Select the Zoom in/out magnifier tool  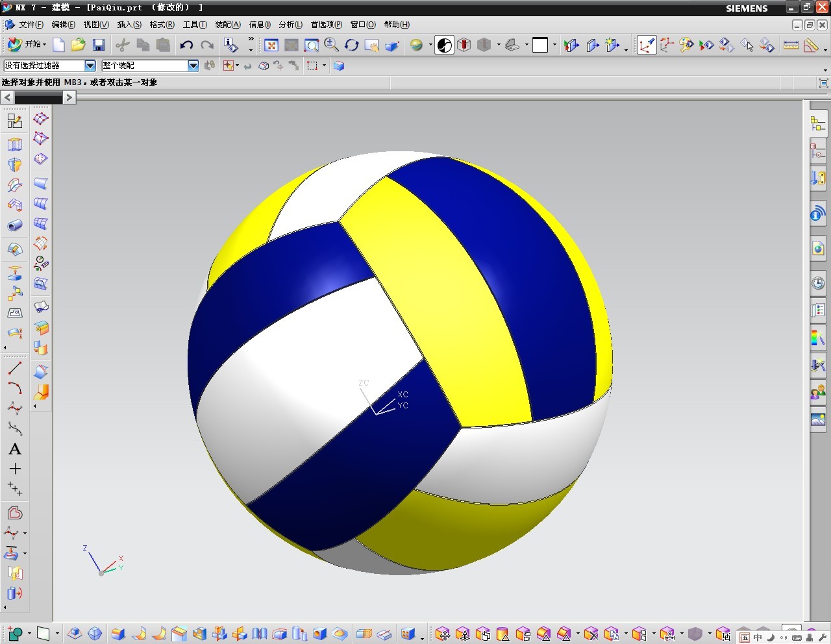tap(332, 45)
